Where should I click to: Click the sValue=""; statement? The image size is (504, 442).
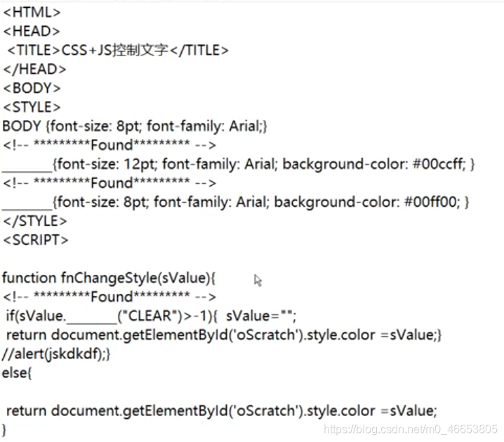pos(261,316)
